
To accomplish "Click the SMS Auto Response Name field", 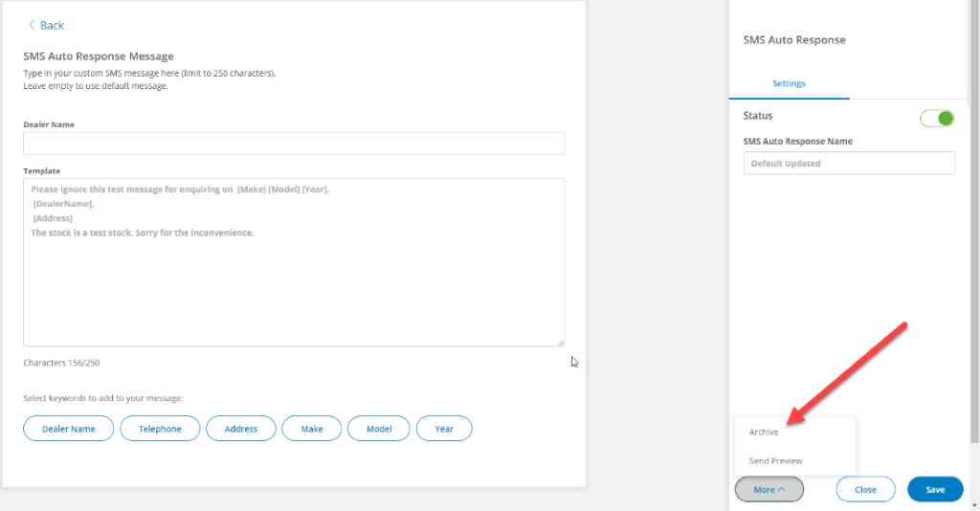I will [849, 164].
